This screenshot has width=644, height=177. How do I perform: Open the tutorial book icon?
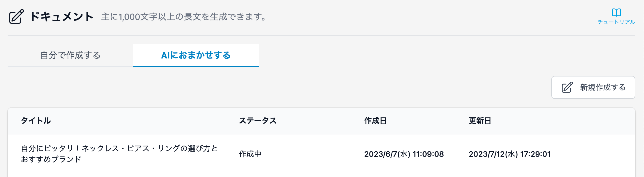[616, 13]
